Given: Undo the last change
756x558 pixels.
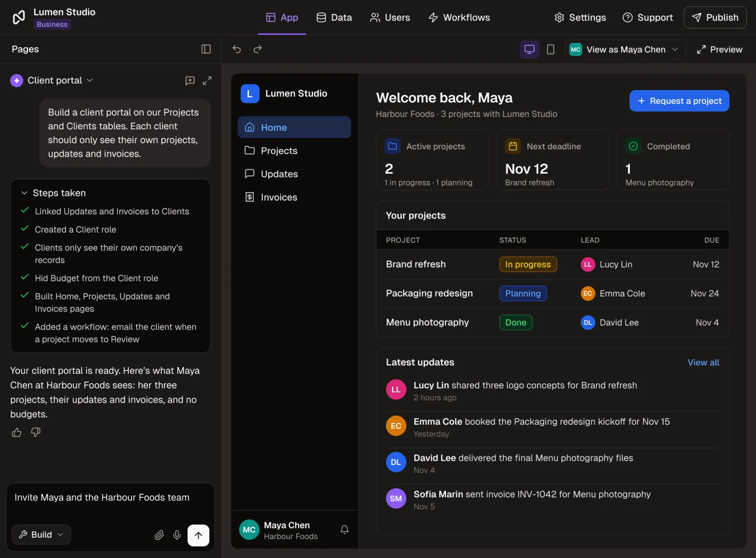Looking at the screenshot, I should 237,49.
